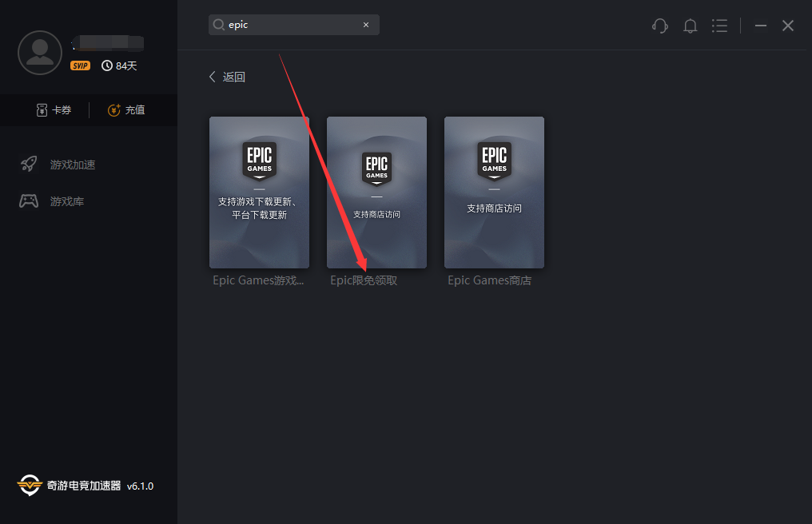Screen dimensions: 812x524
Task: Open the 充值 recharge page
Action: pyautogui.click(x=126, y=110)
